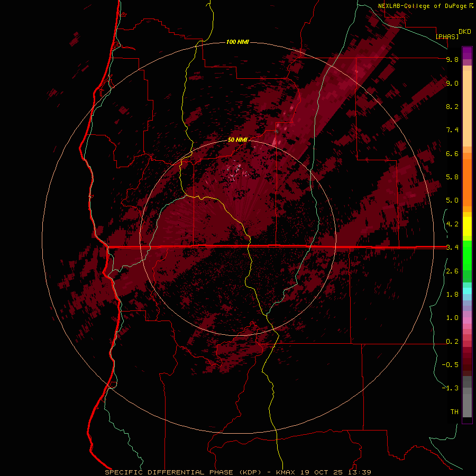Image resolution: width=476 pixels, height=476 pixels.
Task: Click the [PHAS] label above the color scale
Action: [447, 36]
